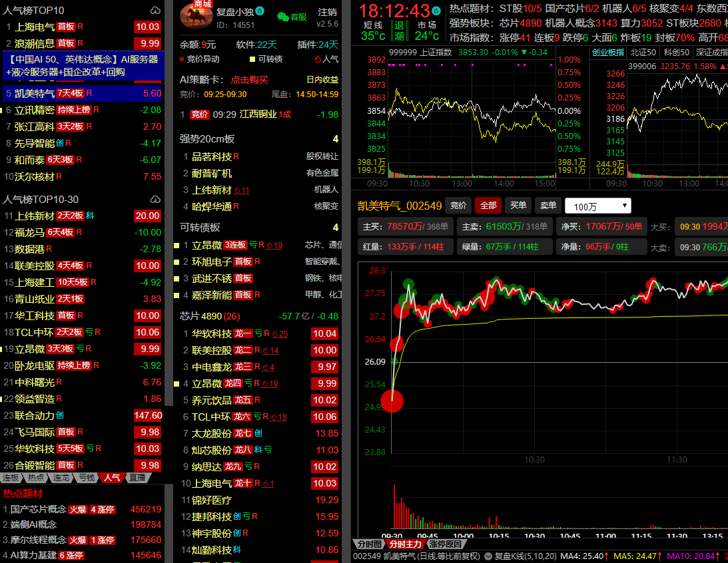Open the AI算力基建 hot topic
The height and width of the screenshot is (563, 728).
pyautogui.click(x=82, y=556)
